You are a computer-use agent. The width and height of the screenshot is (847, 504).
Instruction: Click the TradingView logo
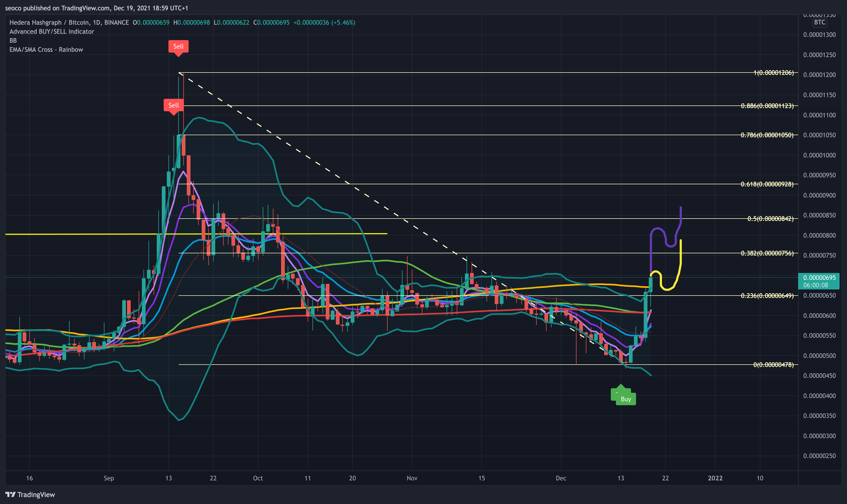(30, 494)
